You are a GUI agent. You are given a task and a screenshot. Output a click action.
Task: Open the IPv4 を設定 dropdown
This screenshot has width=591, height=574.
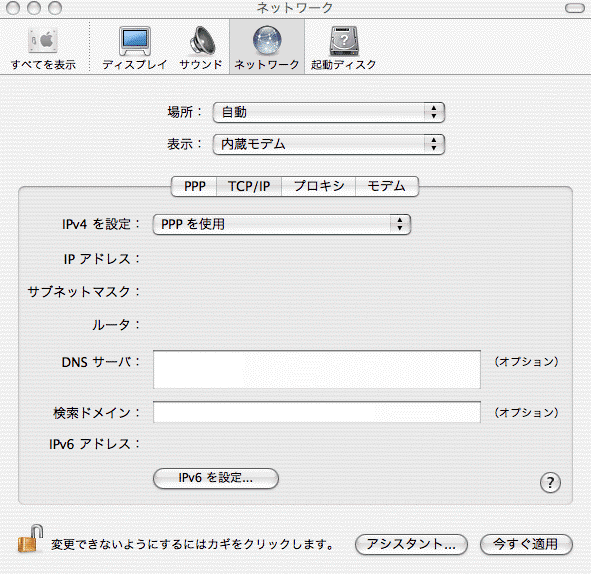[282, 225]
